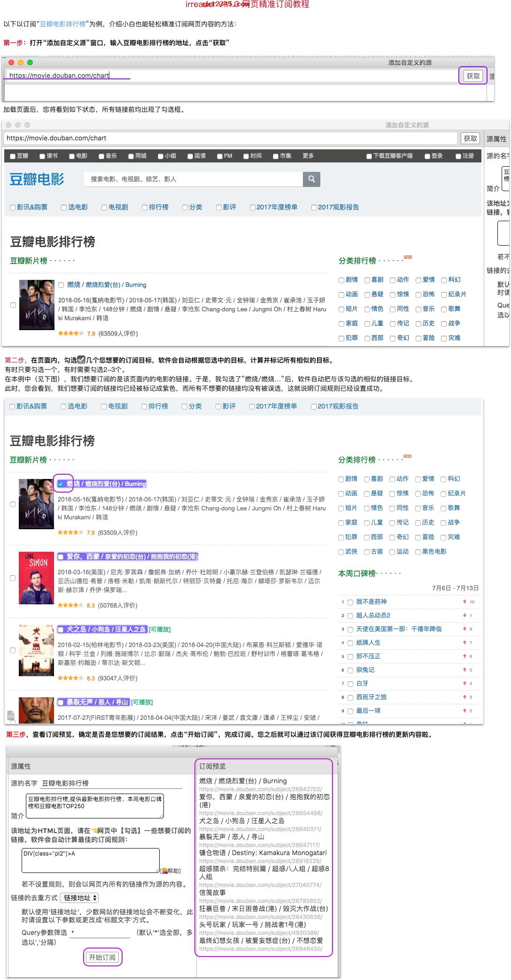Open the 帮助 help icon beside the rule box
The image size is (511, 980).
(x=170, y=871)
